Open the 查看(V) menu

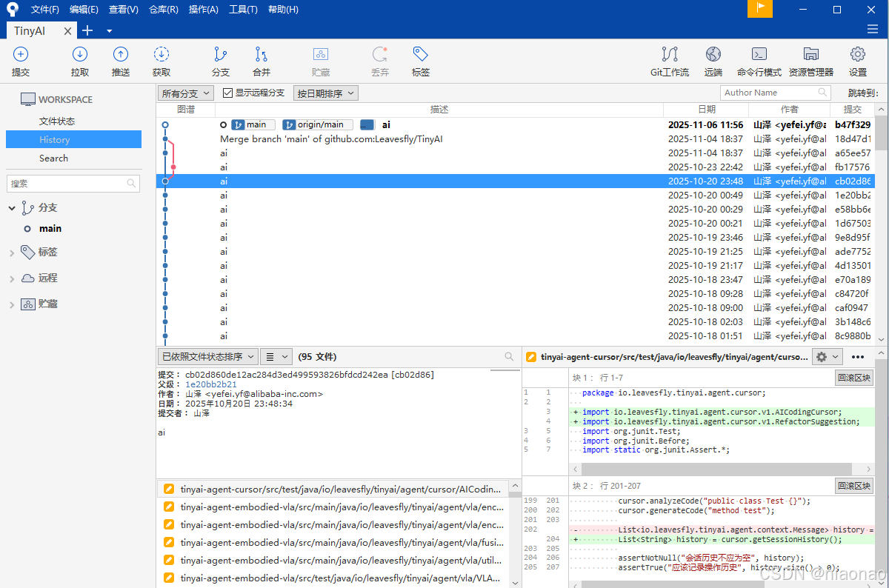(x=123, y=10)
